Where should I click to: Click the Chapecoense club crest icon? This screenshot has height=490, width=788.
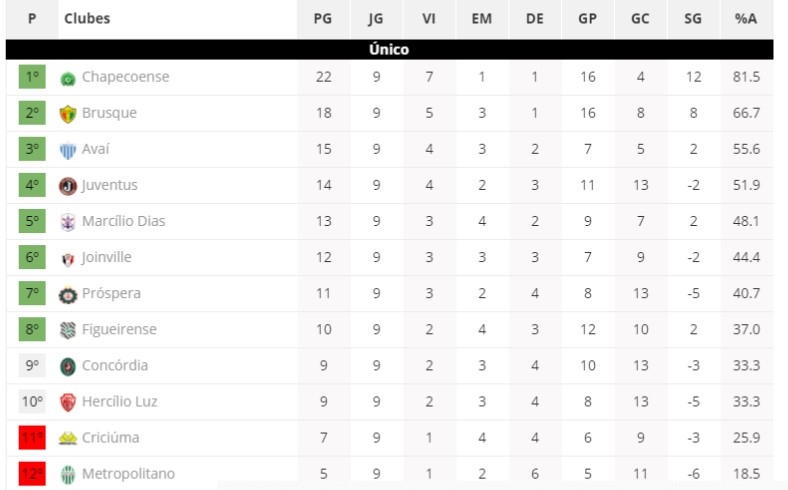[x=68, y=78]
